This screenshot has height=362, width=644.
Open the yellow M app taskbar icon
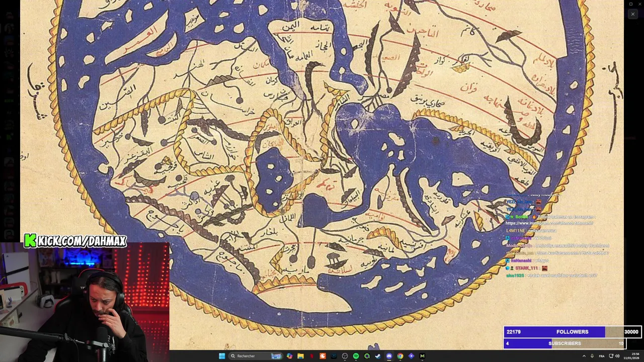pos(422,356)
